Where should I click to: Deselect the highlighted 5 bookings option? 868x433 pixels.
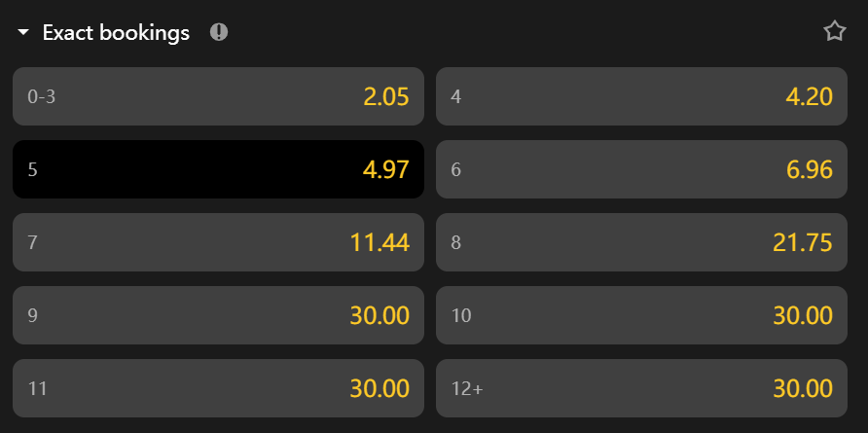coord(218,169)
